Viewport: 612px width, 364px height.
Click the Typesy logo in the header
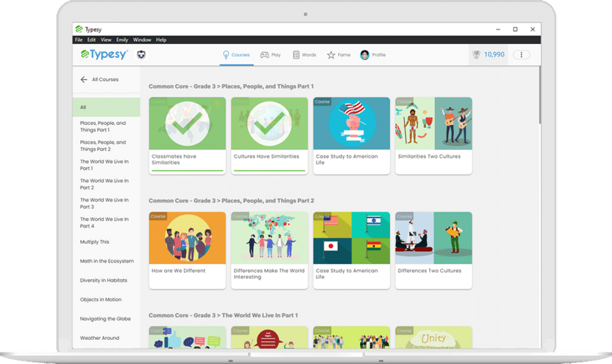(104, 55)
